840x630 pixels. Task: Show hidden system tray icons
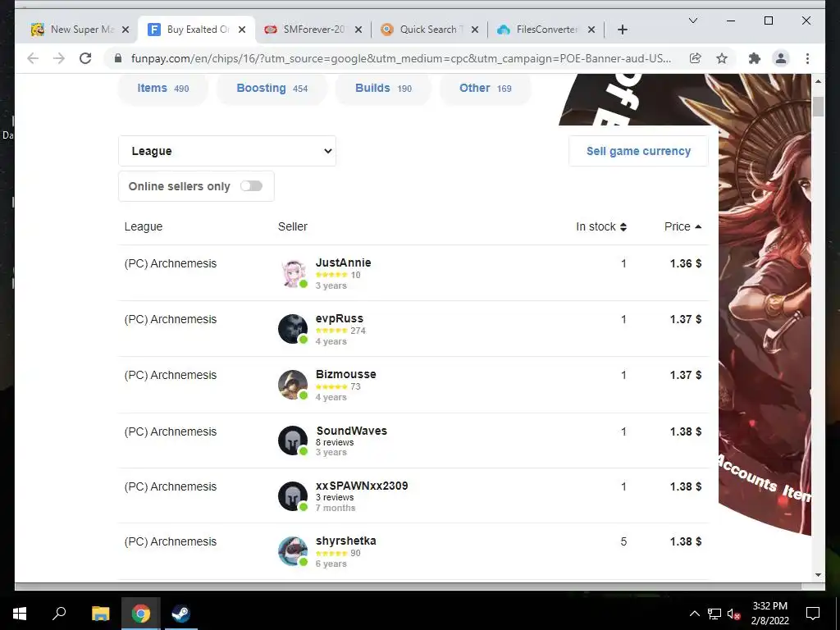(694, 614)
